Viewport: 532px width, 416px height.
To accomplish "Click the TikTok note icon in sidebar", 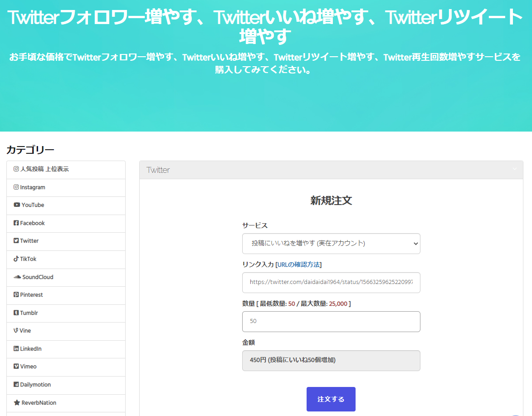I will tap(16, 259).
